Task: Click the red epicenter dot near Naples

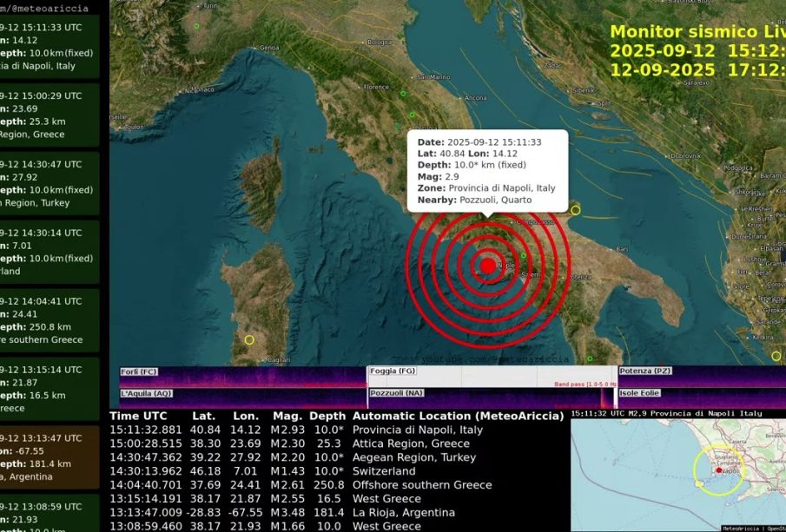Action: 488,266
